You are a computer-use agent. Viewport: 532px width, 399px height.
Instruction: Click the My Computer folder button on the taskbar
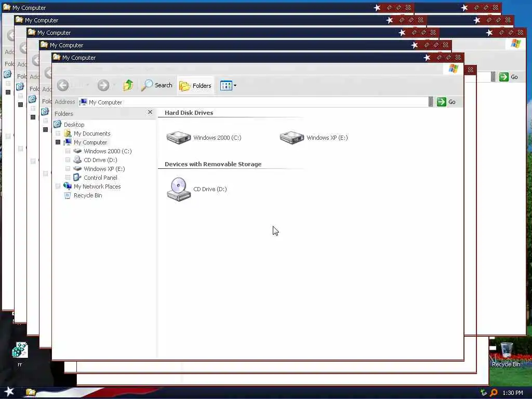pos(31,392)
